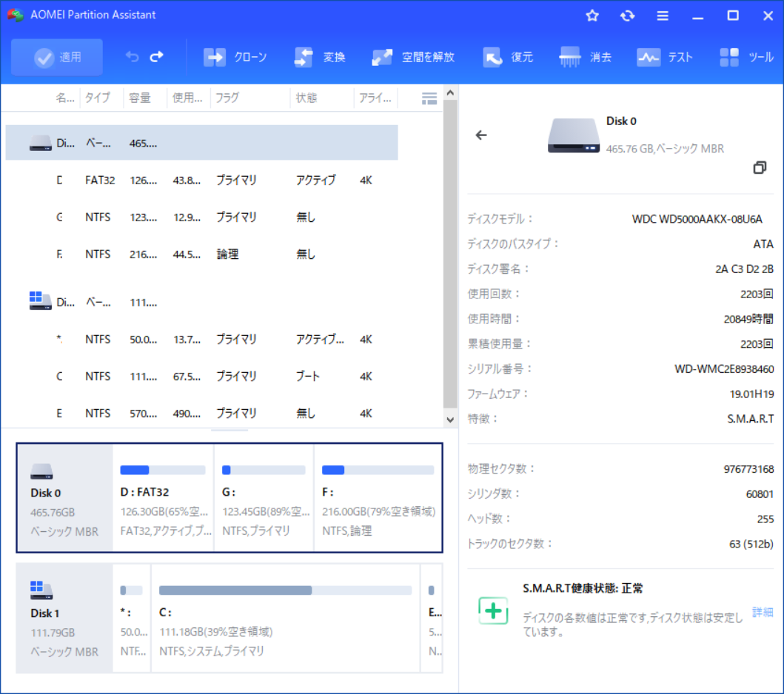This screenshot has width=784, height=694.
Task: Open the 詳細 (Details) link
Action: coord(763,612)
